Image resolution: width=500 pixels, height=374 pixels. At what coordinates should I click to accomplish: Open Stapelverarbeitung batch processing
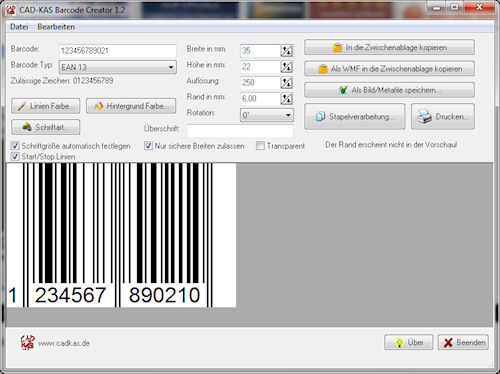click(355, 117)
